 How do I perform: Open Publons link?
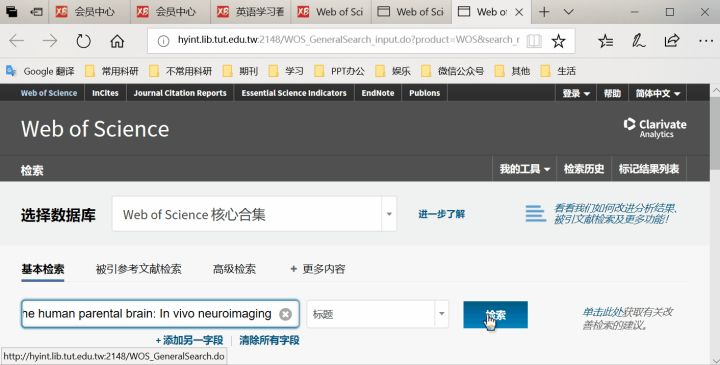point(424,93)
